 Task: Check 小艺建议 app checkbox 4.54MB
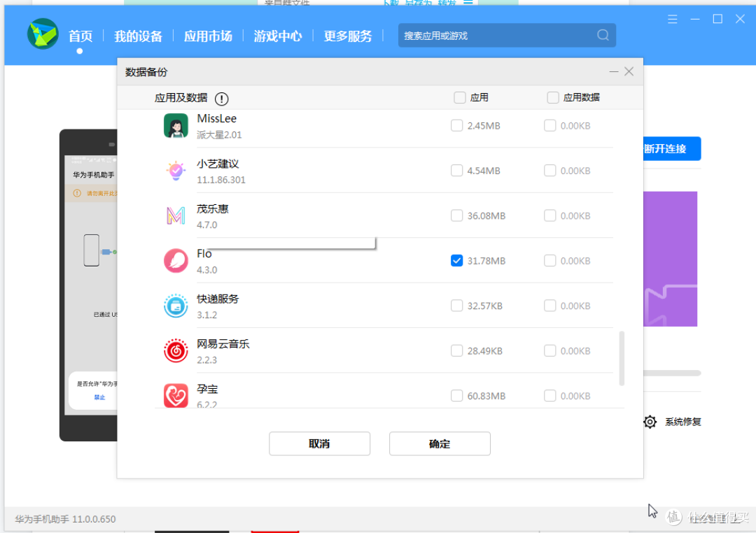456,171
